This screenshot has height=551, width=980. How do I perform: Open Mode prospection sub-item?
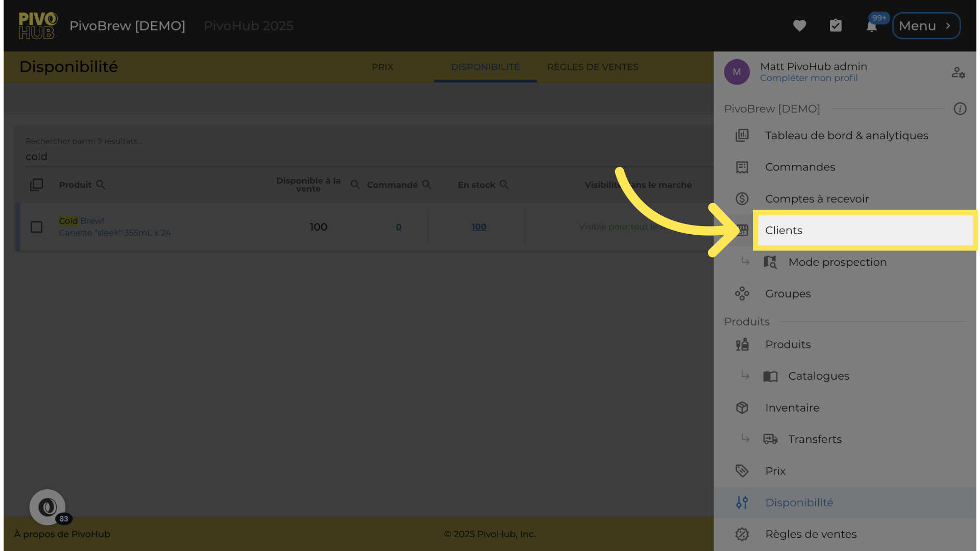click(x=837, y=262)
